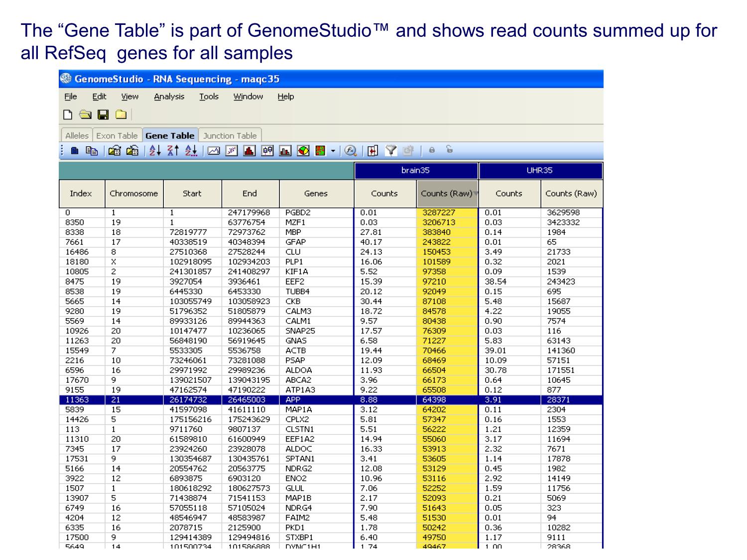Click the overlapping pages copy icon in table toolbar
This screenshot has height=560, width=747.
(91, 151)
